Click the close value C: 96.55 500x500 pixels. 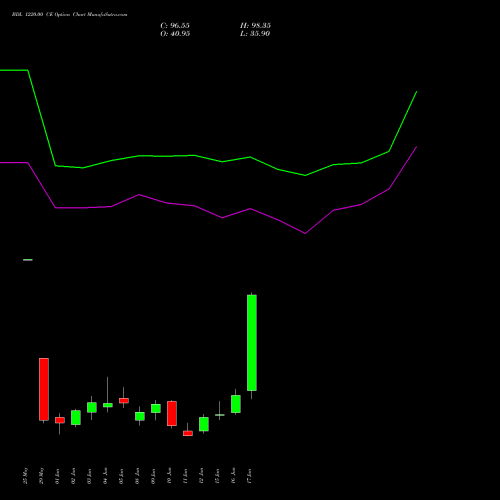(175, 26)
